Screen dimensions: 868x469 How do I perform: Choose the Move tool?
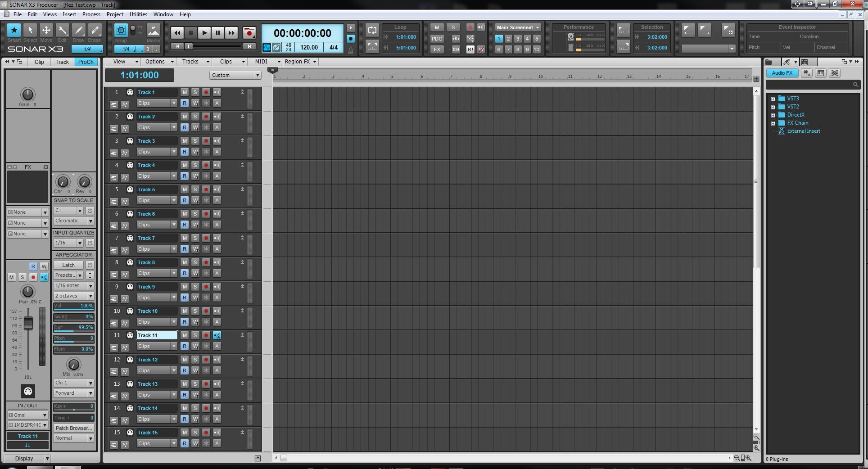click(46, 31)
